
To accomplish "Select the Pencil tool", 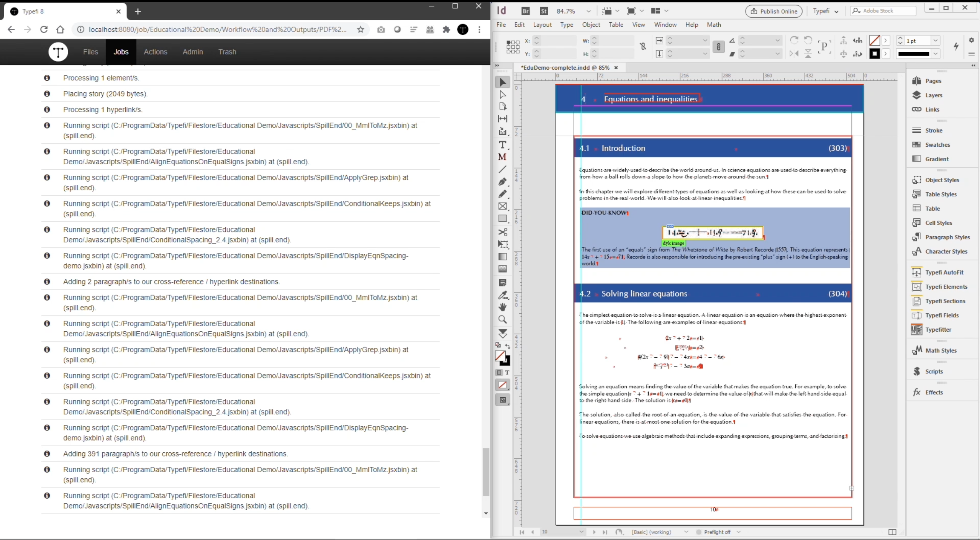I will pos(503,194).
